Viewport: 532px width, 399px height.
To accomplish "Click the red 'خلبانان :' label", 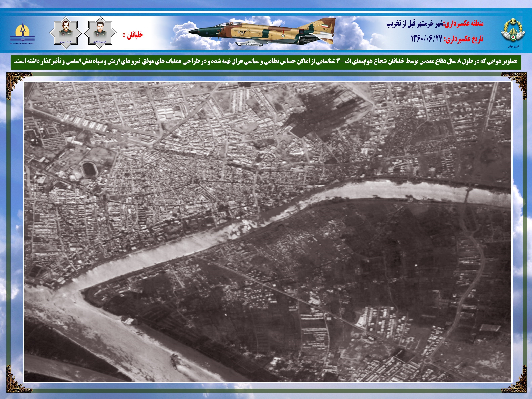I will [x=133, y=35].
